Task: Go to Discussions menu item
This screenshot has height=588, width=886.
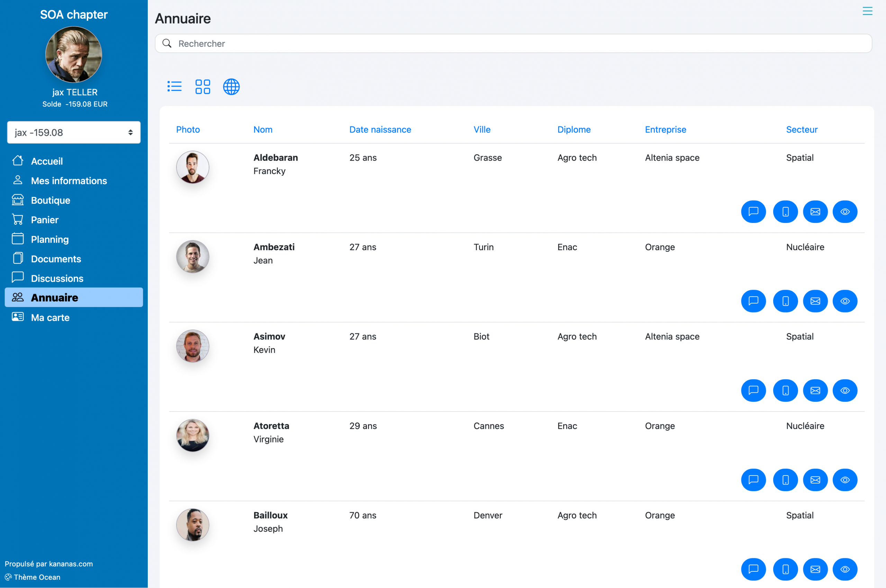Action: (57, 278)
